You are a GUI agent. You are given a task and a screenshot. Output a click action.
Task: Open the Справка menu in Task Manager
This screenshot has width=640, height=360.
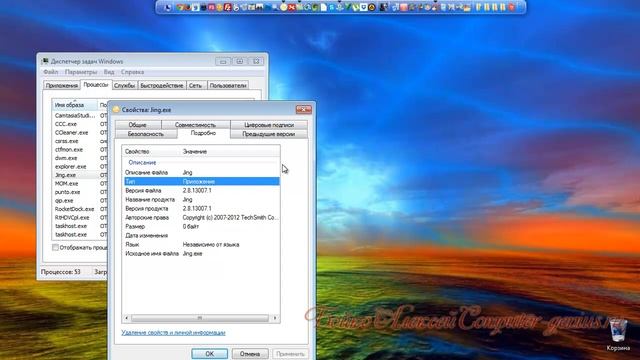132,72
